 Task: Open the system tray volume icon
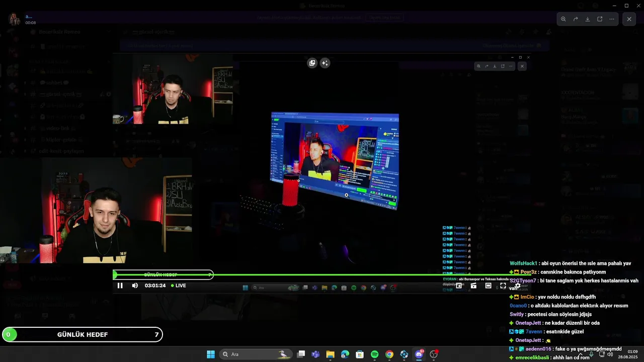[x=610, y=354]
